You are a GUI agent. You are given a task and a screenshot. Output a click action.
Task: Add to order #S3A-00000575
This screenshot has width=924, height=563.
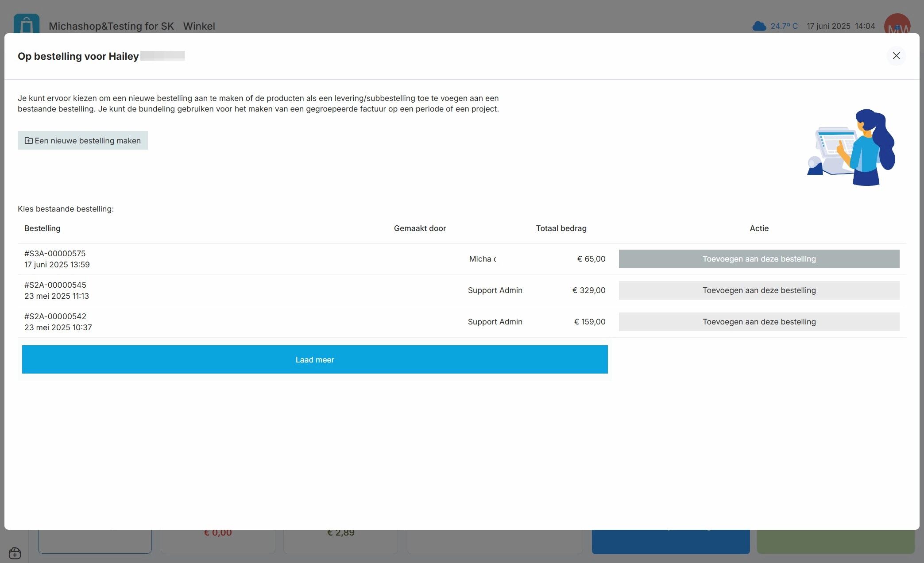tap(758, 259)
